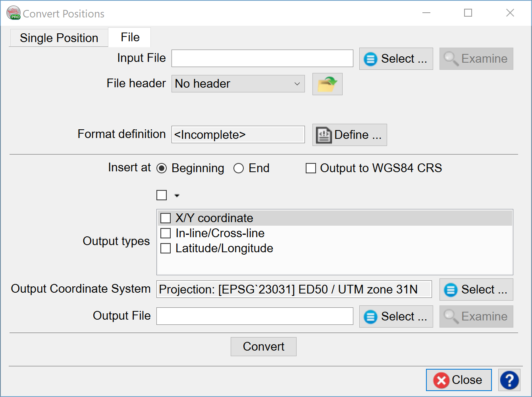Viewport: 532px width, 397px height.
Task: Open the Define format definition dialog
Action: tap(349, 135)
